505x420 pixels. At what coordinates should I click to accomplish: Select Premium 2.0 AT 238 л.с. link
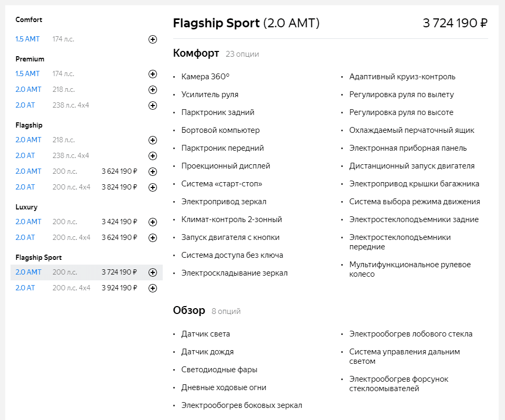coord(25,105)
